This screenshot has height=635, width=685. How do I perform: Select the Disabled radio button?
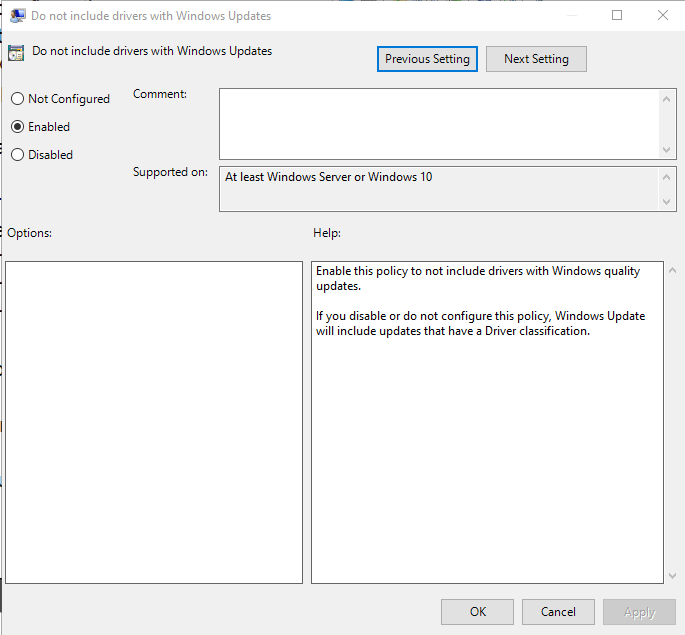click(x=42, y=155)
